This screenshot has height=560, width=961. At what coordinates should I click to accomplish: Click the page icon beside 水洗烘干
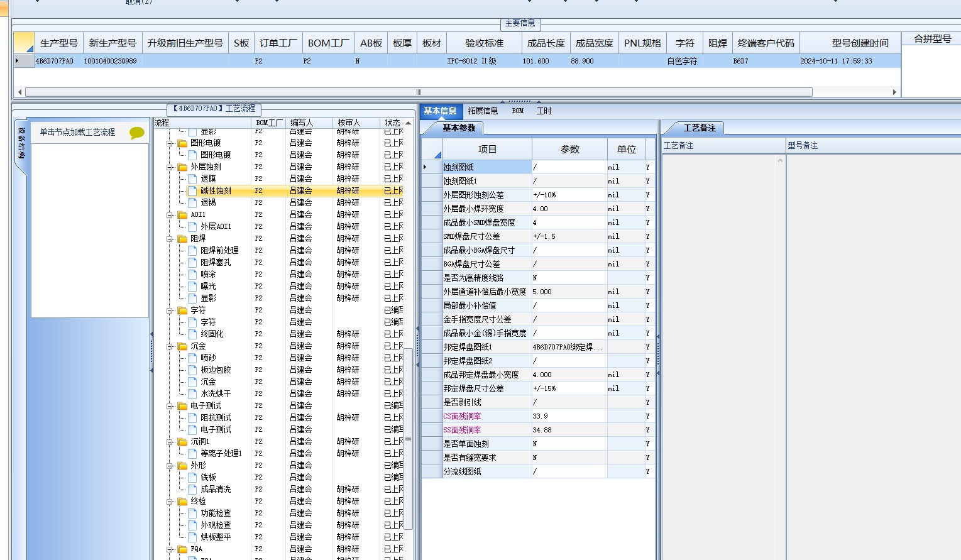(193, 394)
